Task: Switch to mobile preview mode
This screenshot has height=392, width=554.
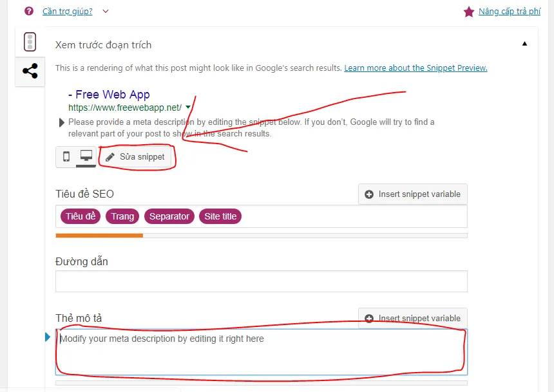Action: click(66, 156)
